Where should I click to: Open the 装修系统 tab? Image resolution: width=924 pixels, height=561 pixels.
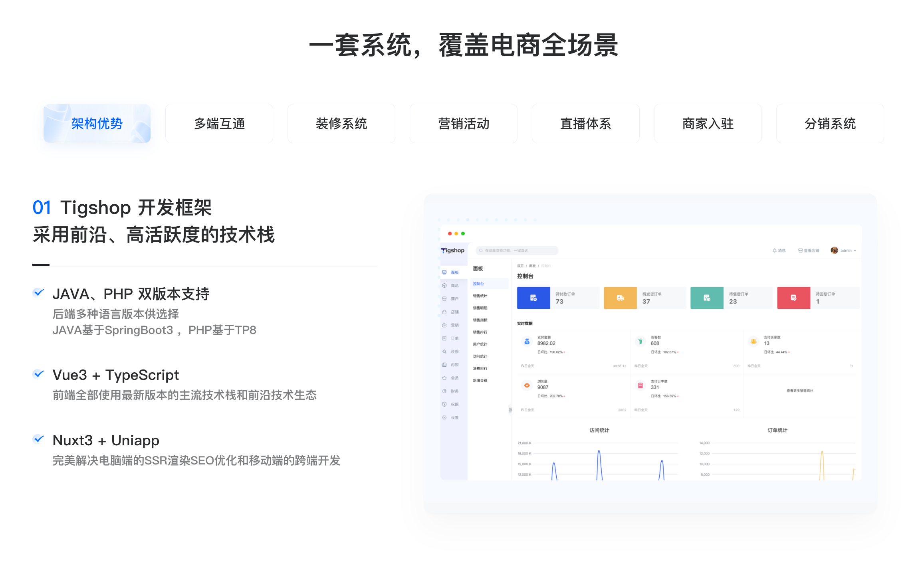coord(341,124)
